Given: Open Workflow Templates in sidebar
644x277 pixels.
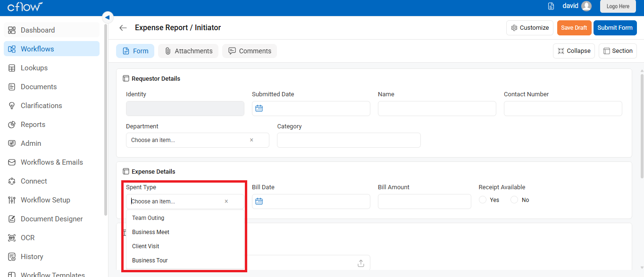Looking at the screenshot, I should (x=51, y=274).
